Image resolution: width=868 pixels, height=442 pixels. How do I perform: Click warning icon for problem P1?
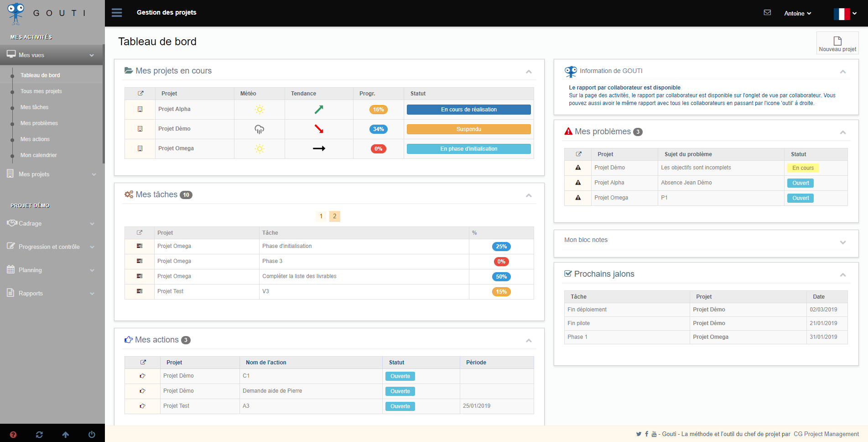pos(578,198)
